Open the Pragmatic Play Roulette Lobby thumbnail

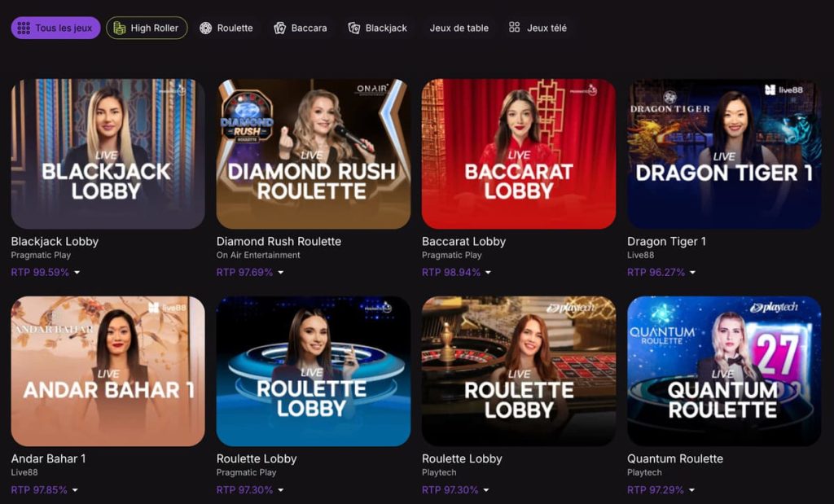coord(314,371)
